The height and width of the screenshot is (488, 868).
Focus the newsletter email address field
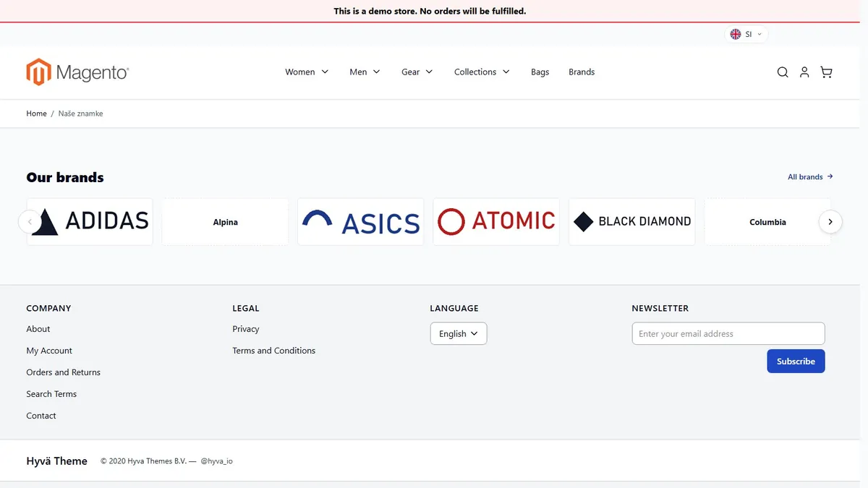728,333
